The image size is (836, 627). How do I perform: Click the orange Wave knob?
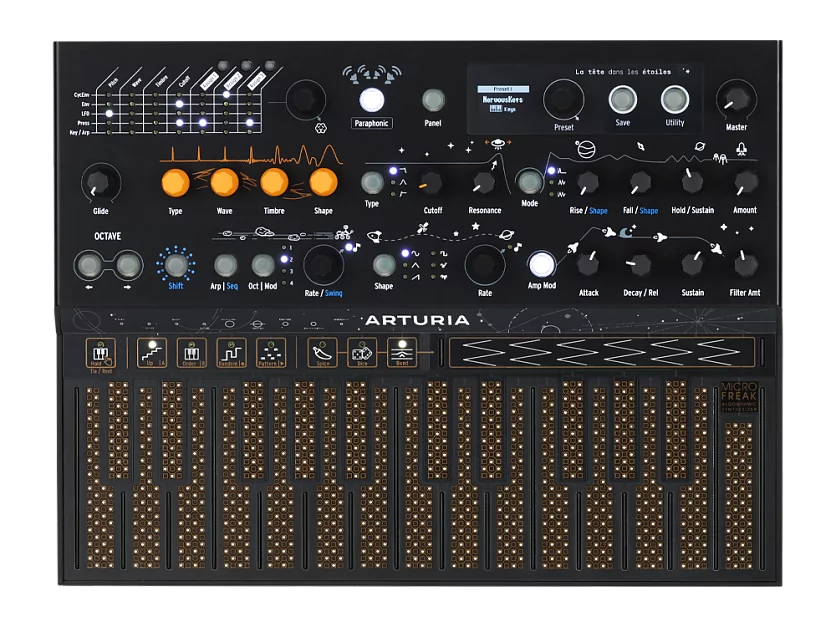[224, 182]
